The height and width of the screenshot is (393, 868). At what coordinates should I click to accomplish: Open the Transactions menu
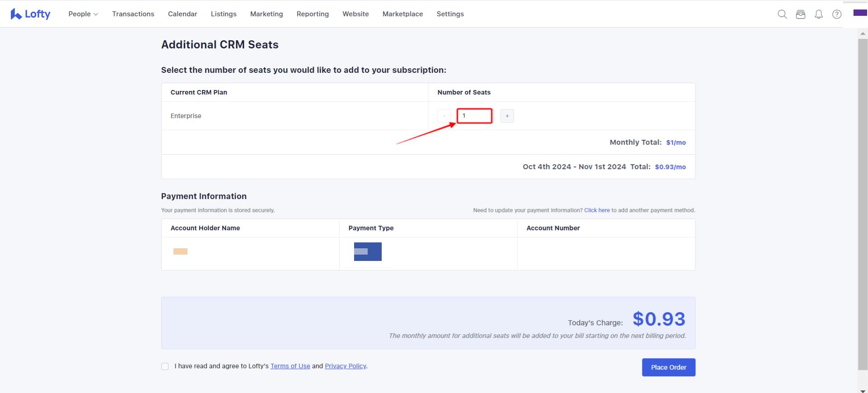point(133,14)
